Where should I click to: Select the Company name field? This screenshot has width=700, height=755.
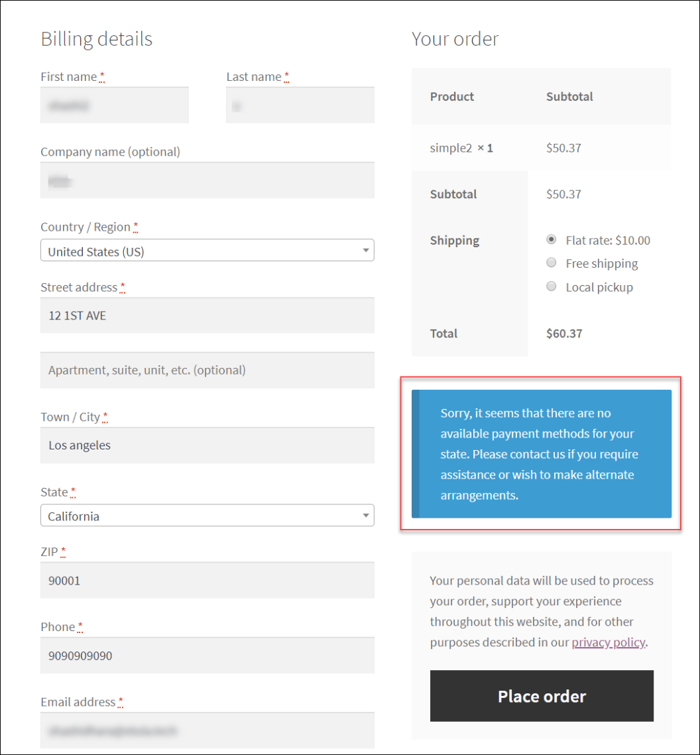click(207, 180)
